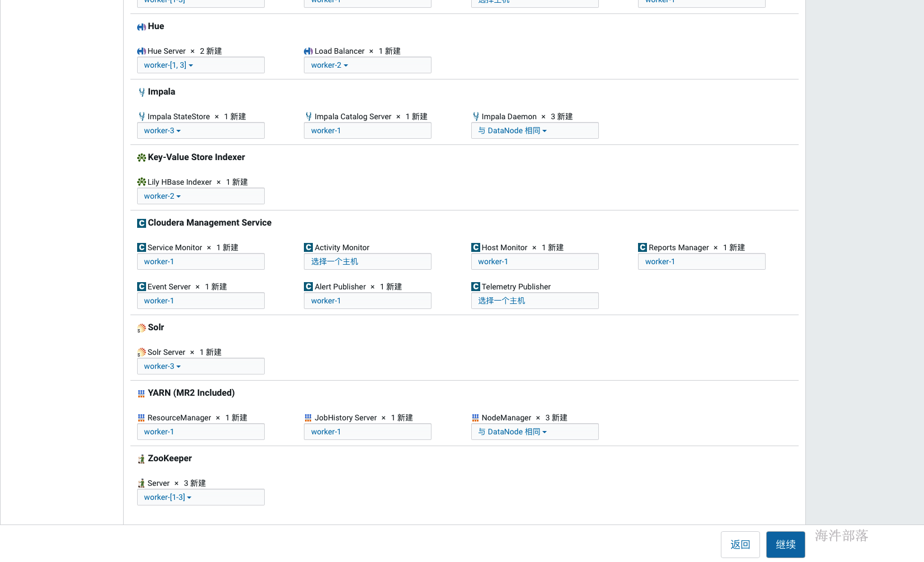
Task: Click the Key-Value Store Indexer heading icon
Action: click(x=142, y=158)
